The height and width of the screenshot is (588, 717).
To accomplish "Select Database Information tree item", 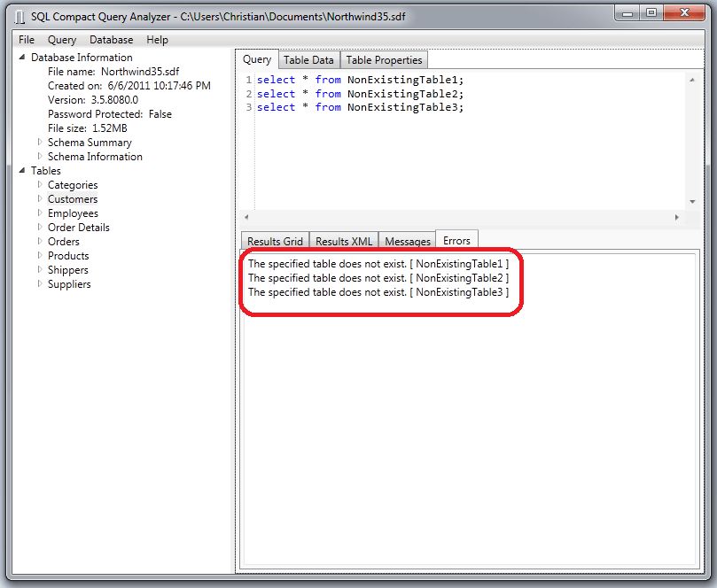I will click(82, 57).
